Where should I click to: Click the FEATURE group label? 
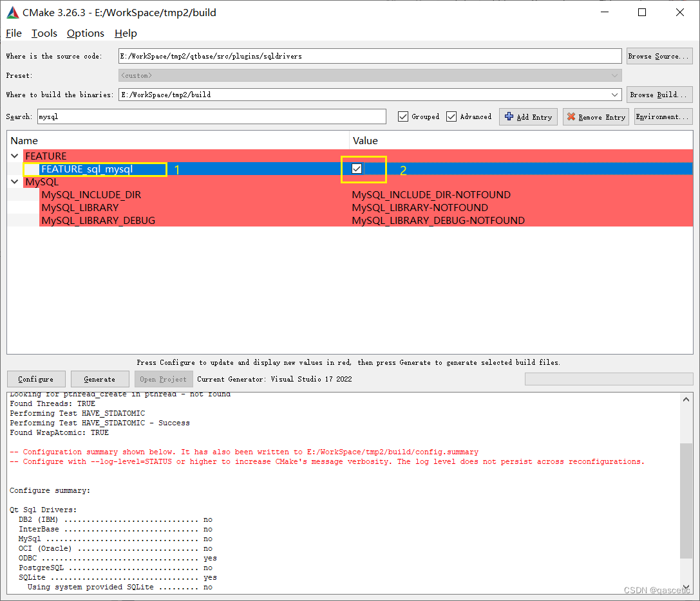[x=46, y=156]
